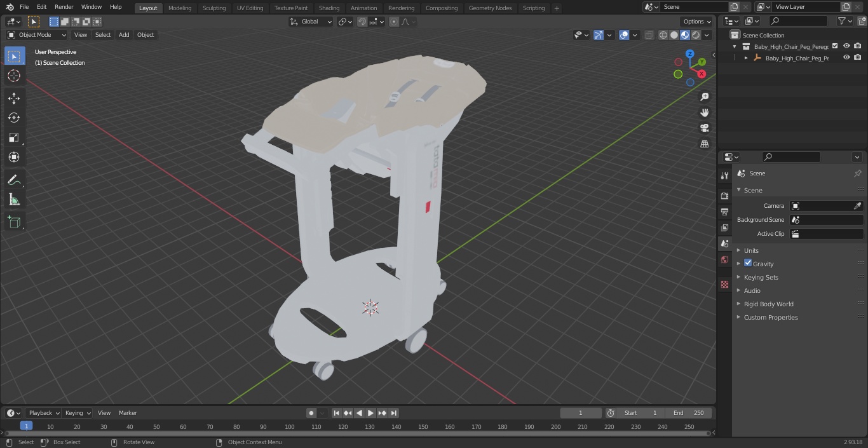Toggle viewport overlays button

[x=624, y=35]
